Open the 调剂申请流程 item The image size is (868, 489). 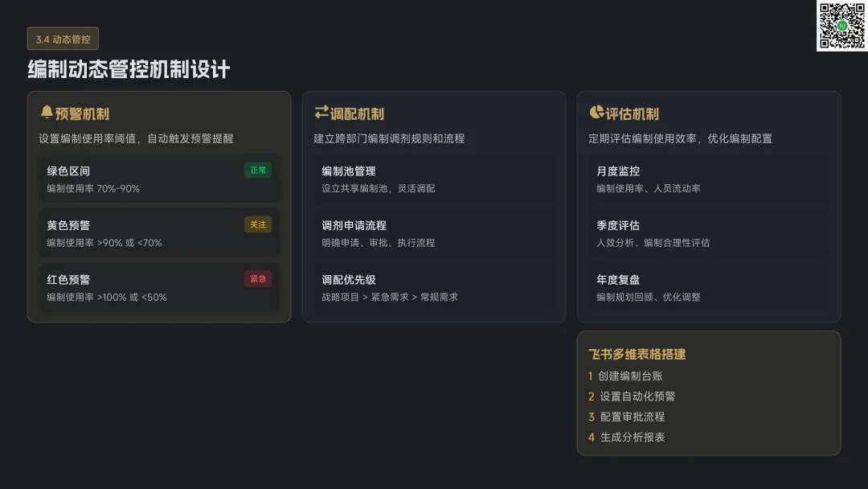(434, 233)
